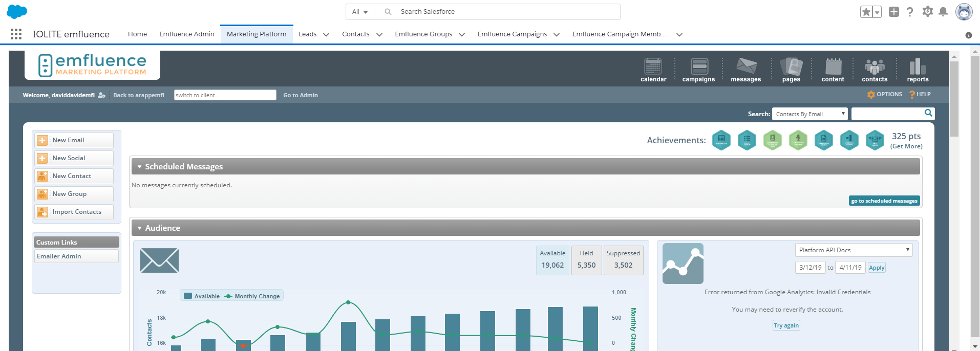Expand the Contacts tab dropdown chevron

[379, 35]
